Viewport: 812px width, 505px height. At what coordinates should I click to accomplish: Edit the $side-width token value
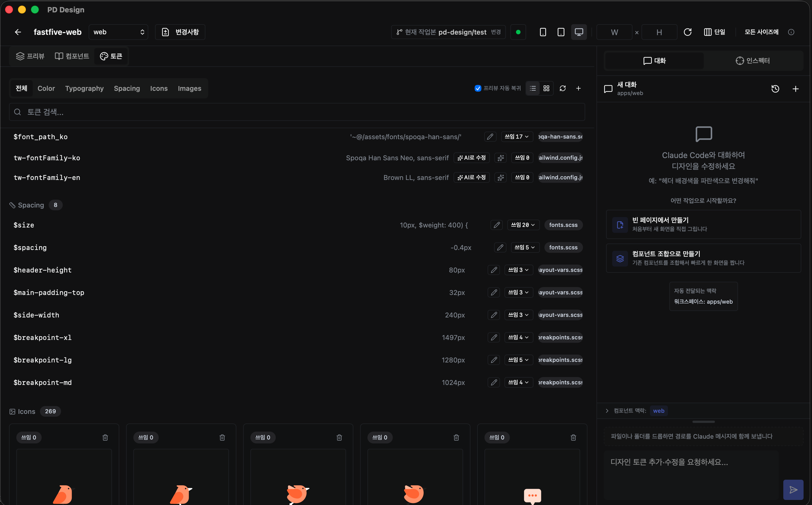pos(494,315)
